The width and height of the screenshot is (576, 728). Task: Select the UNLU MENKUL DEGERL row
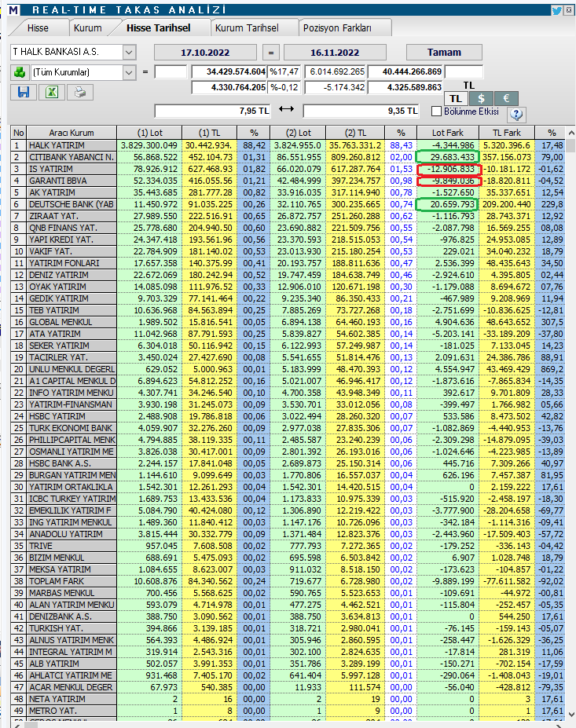click(288, 369)
